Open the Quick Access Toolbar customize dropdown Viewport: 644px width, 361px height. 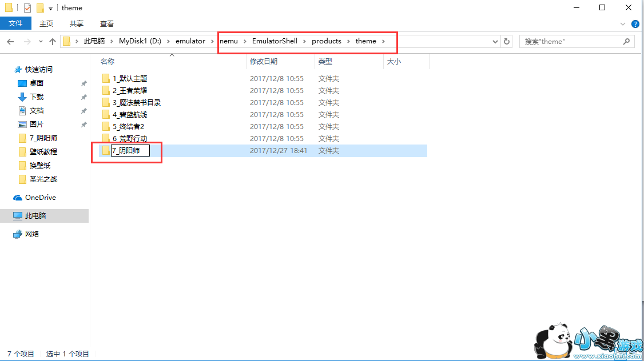[50, 8]
